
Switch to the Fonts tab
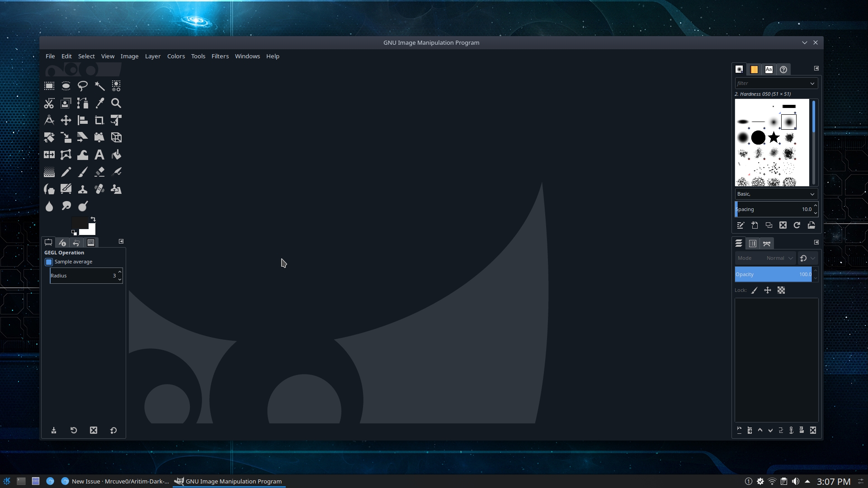pyautogui.click(x=769, y=69)
